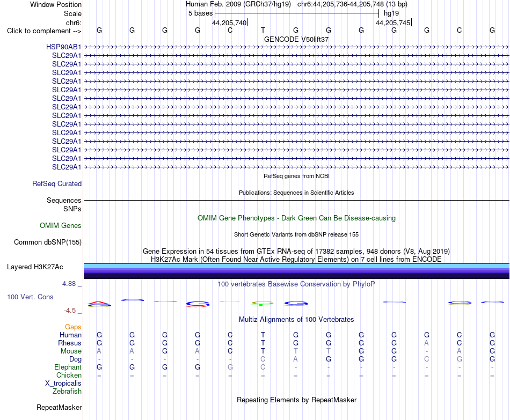Click the Window Position label

pos(56,4)
